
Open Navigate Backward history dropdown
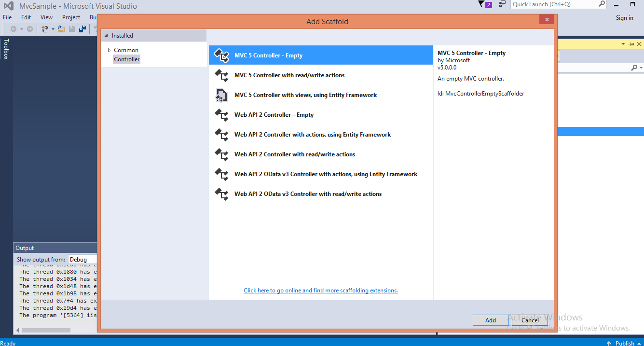pyautogui.click(x=21, y=29)
